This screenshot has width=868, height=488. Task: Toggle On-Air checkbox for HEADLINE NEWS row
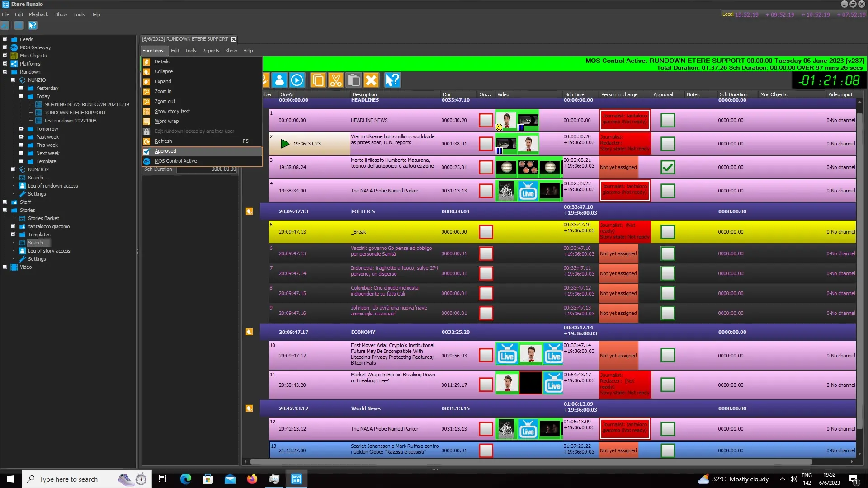click(486, 120)
